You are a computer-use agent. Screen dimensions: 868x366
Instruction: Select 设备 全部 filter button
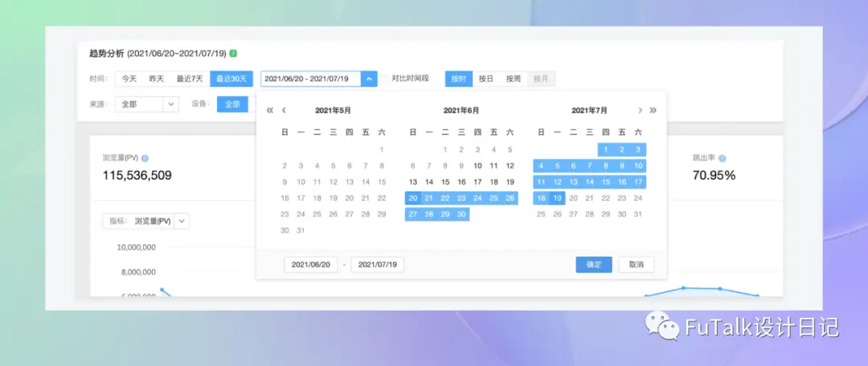coord(232,104)
